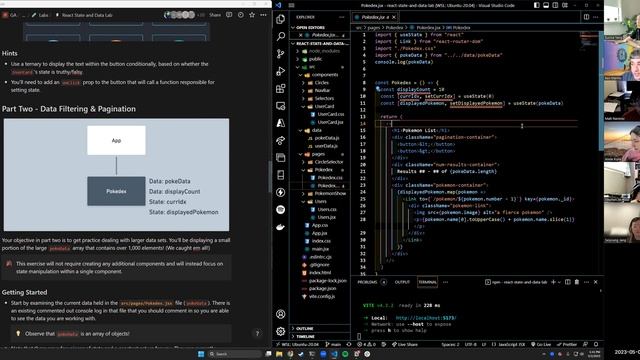This screenshot has height=360, width=640.
Task: Collapse the REACT-STATE-AND-DATA project root
Action: [320, 43]
